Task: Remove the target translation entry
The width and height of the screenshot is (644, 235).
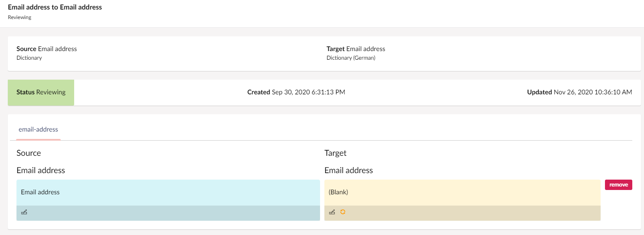Action: [x=618, y=185]
